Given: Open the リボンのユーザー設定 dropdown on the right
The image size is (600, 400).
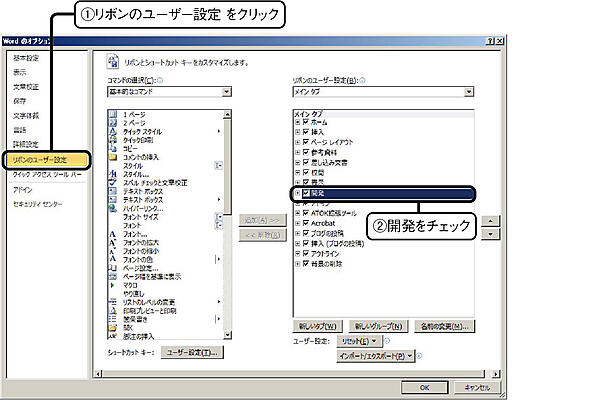Looking at the screenshot, I should point(468,91).
